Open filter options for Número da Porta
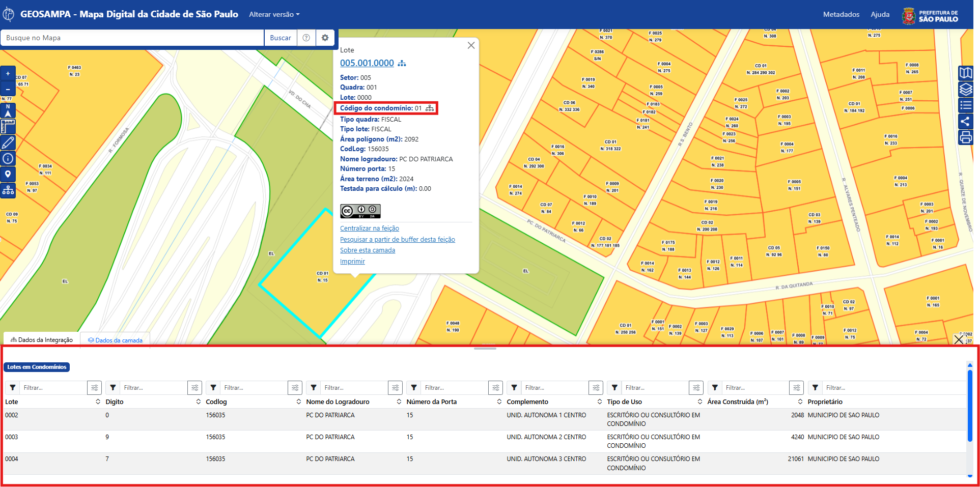This screenshot has height=487, width=980. coord(496,388)
